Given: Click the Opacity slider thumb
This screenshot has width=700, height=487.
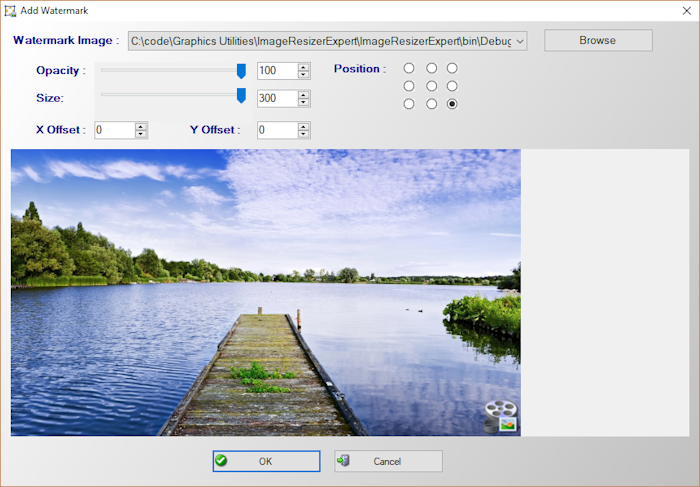Looking at the screenshot, I should 241,71.
